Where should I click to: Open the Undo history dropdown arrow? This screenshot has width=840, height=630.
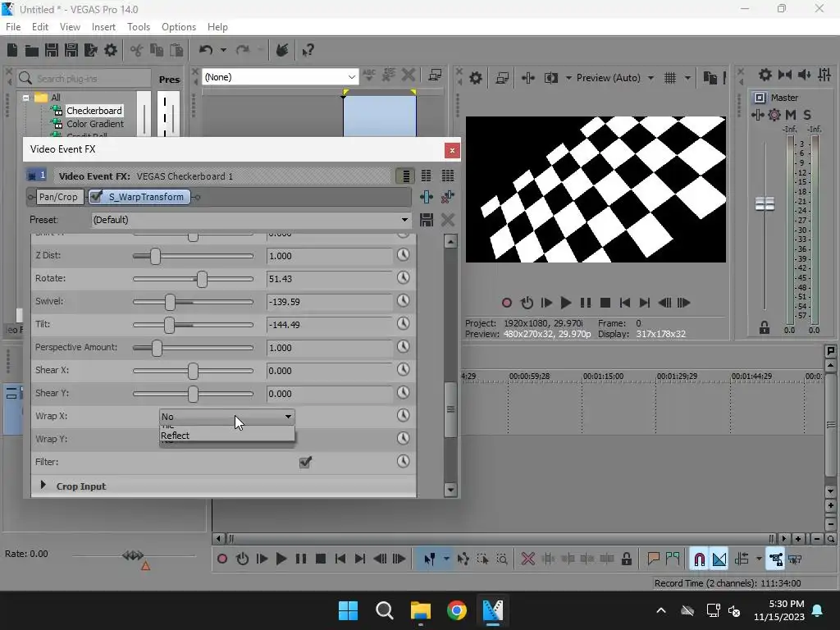pos(223,50)
